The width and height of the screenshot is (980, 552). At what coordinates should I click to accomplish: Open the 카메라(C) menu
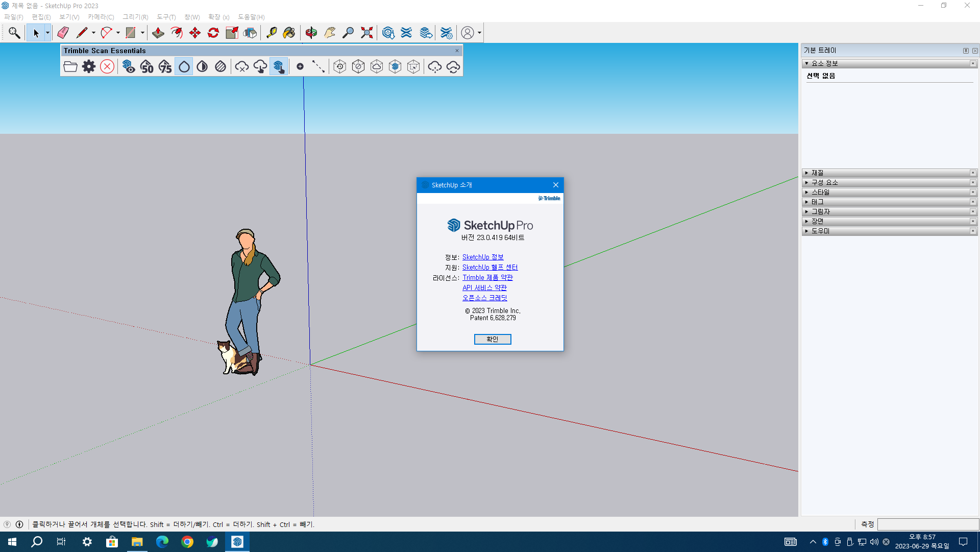point(101,17)
